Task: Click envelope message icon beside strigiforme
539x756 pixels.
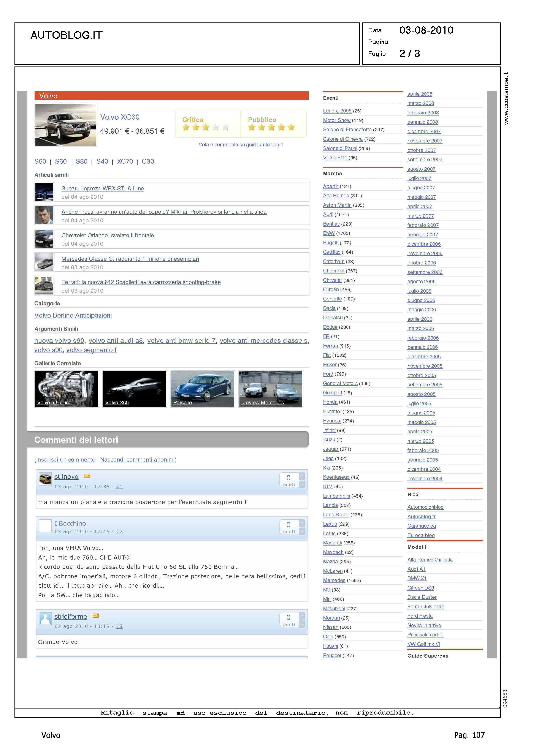Action: (x=96, y=616)
